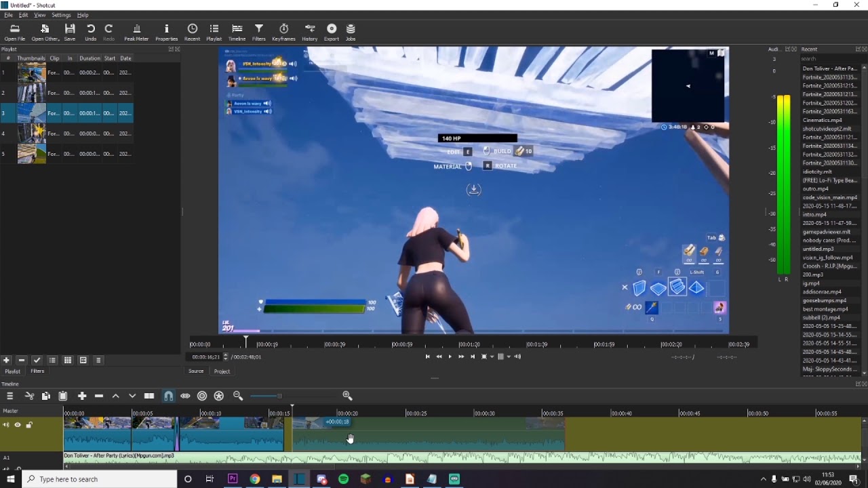Viewport: 868px width, 488px height.
Task: Click the timeline copy icon
Action: pyautogui.click(x=46, y=396)
